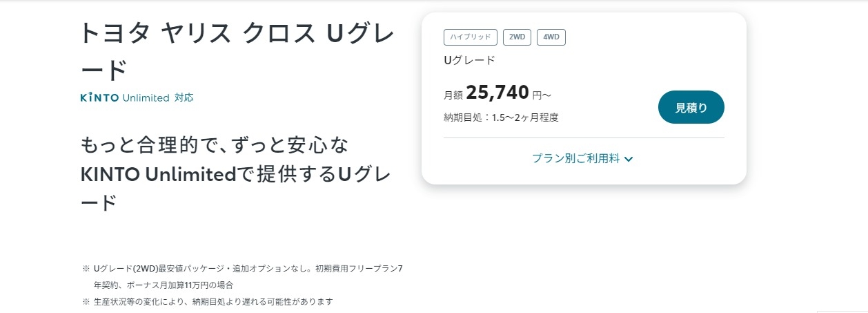Click the Uグレード label inside the price card

[x=469, y=60]
